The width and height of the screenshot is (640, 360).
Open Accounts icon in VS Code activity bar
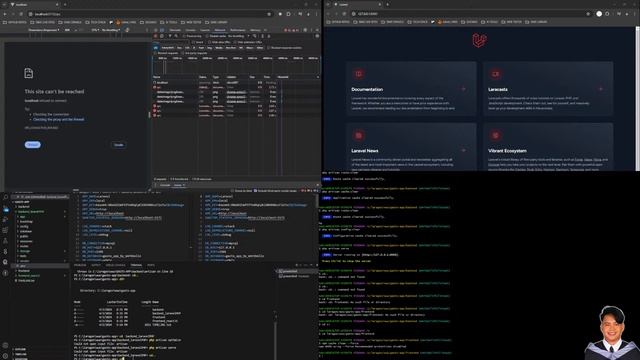[x=5, y=345]
